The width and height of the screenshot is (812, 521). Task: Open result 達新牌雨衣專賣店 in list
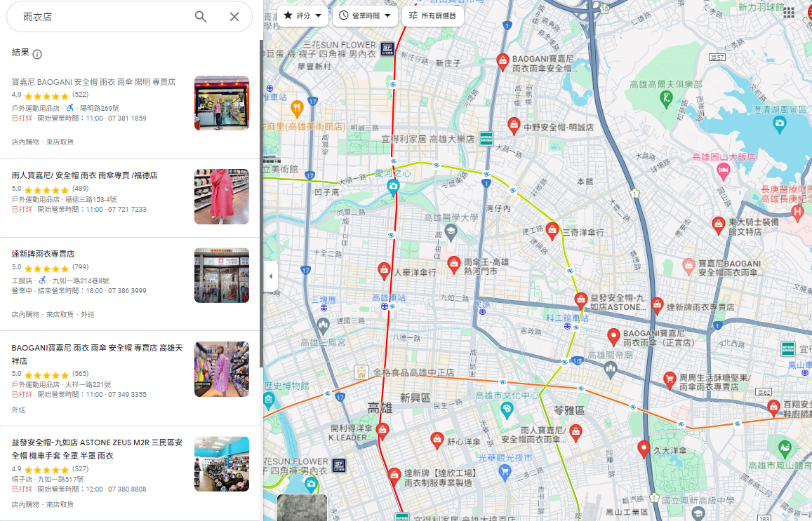[129, 284]
